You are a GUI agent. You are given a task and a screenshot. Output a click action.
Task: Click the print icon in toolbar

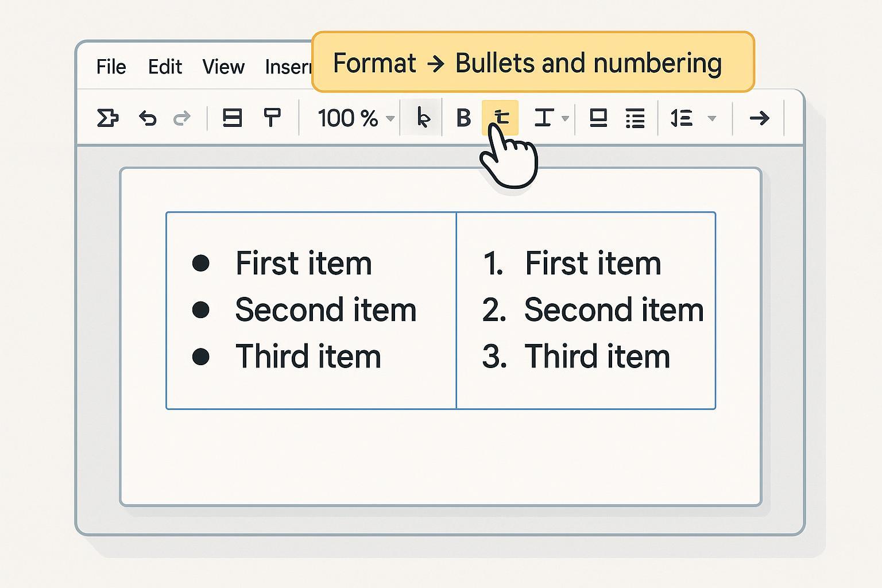pos(232,118)
